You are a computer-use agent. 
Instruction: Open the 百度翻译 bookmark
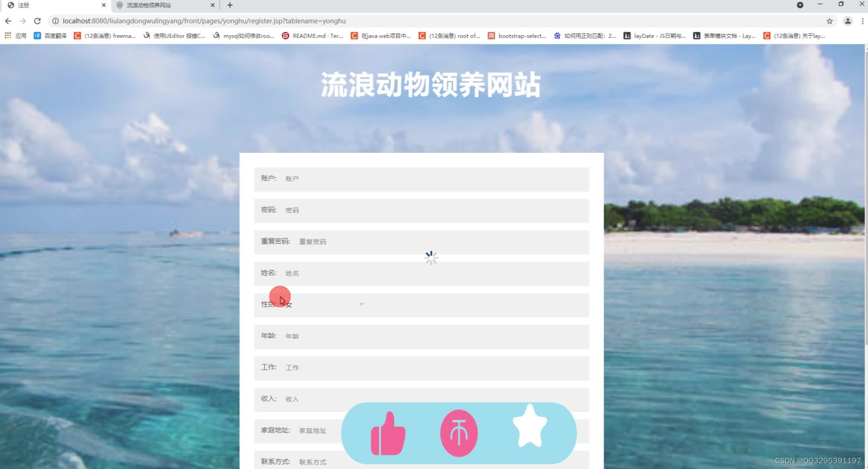point(50,36)
